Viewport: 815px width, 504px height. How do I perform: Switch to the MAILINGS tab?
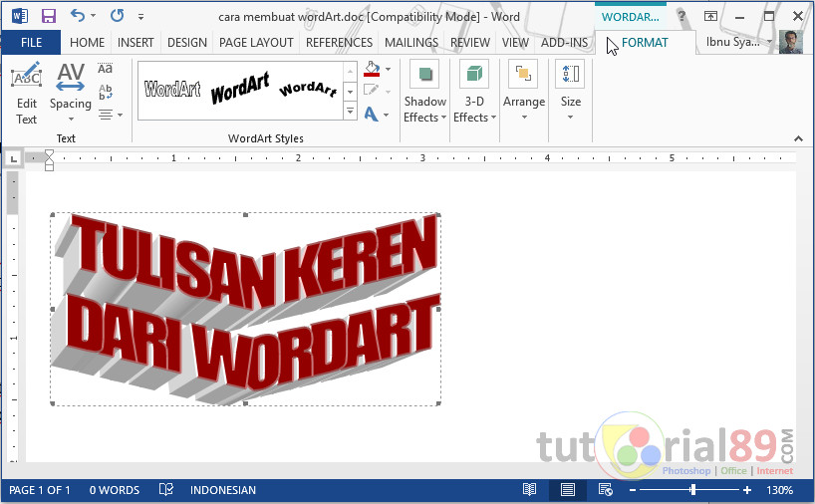(x=411, y=43)
